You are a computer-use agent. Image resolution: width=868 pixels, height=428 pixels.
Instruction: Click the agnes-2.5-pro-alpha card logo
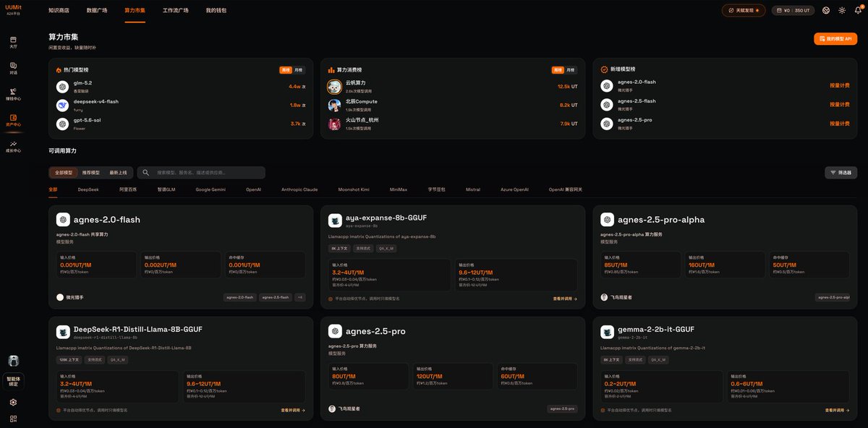pos(607,220)
